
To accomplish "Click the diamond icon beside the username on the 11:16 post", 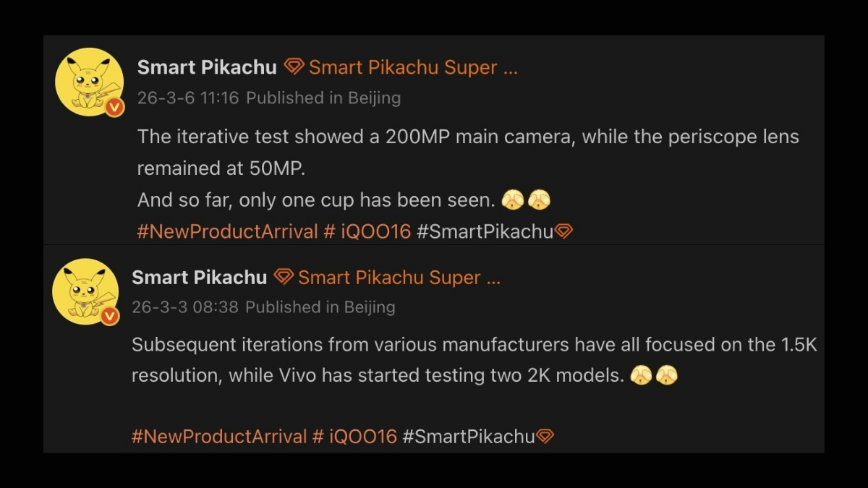I will pyautogui.click(x=294, y=67).
